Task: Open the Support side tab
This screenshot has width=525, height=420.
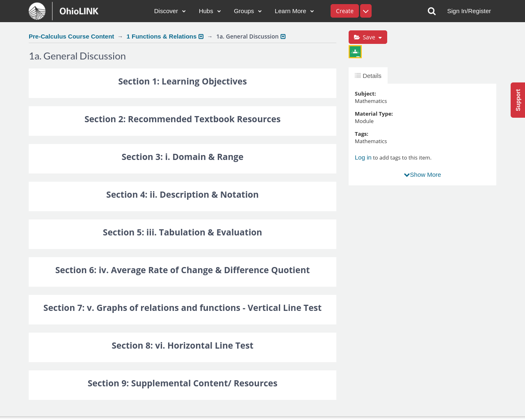Action: tap(518, 100)
